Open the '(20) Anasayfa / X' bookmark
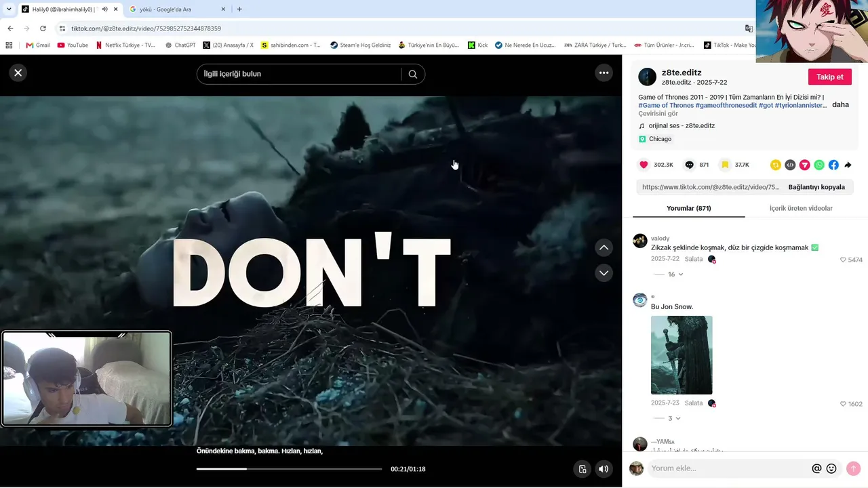 228,45
